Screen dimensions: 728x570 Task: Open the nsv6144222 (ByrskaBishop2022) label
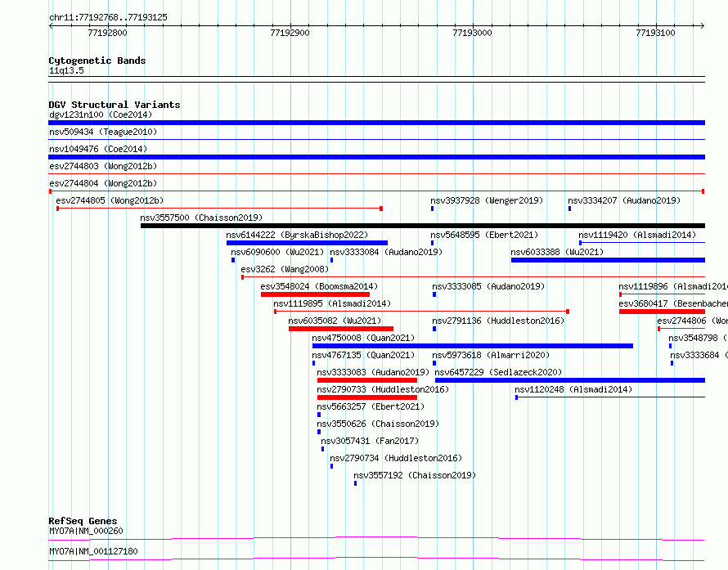point(297,235)
